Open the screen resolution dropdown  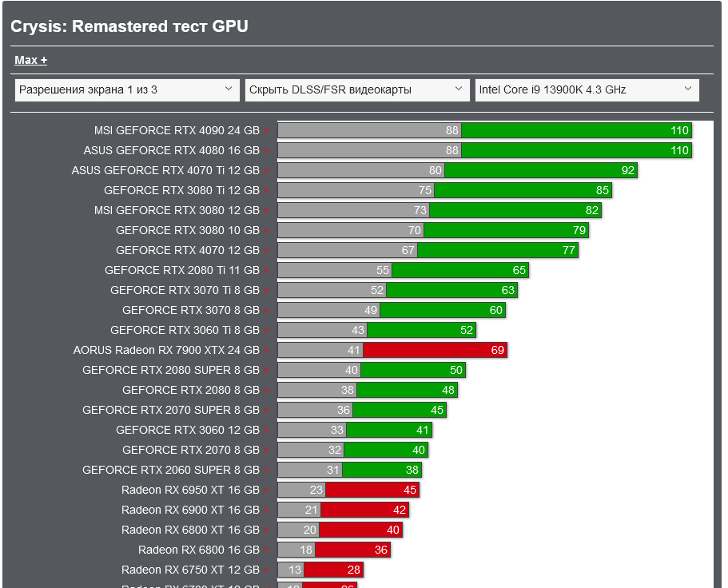tap(127, 89)
